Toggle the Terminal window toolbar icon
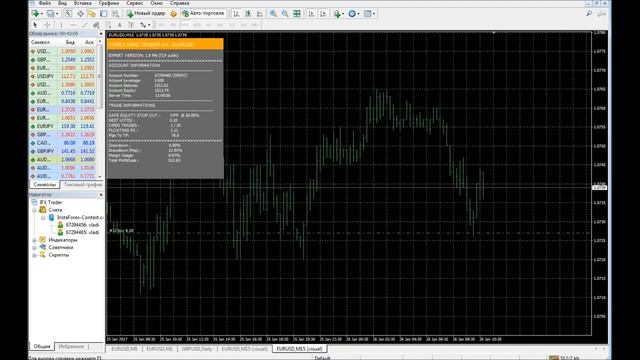The height and width of the screenshot is (360, 640). [x=104, y=13]
